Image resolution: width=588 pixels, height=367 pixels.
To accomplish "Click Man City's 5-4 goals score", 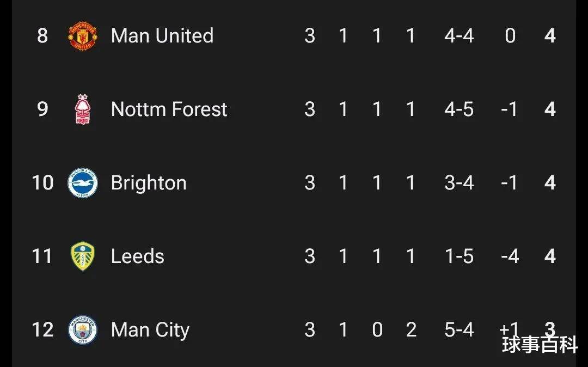I will pyautogui.click(x=458, y=330).
